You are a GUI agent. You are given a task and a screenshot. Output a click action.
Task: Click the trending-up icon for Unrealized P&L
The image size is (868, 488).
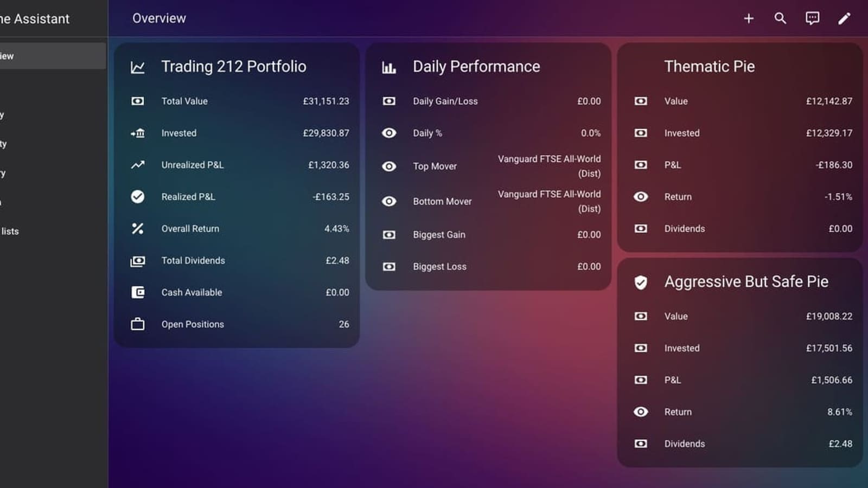(x=138, y=165)
